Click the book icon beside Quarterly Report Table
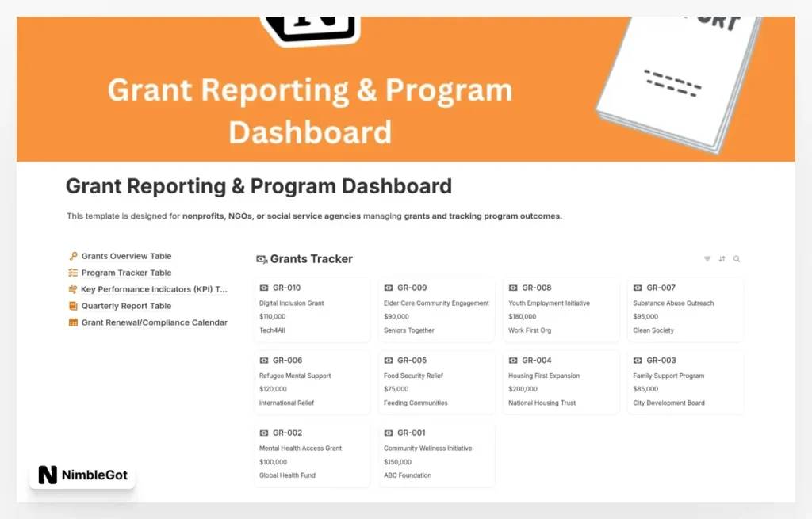This screenshot has height=519, width=812. coord(73,305)
